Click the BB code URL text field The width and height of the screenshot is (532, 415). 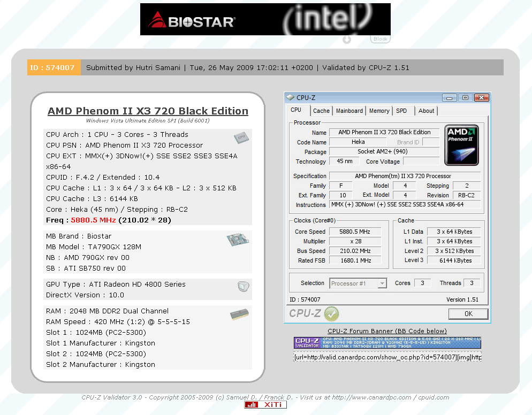[x=387, y=357]
